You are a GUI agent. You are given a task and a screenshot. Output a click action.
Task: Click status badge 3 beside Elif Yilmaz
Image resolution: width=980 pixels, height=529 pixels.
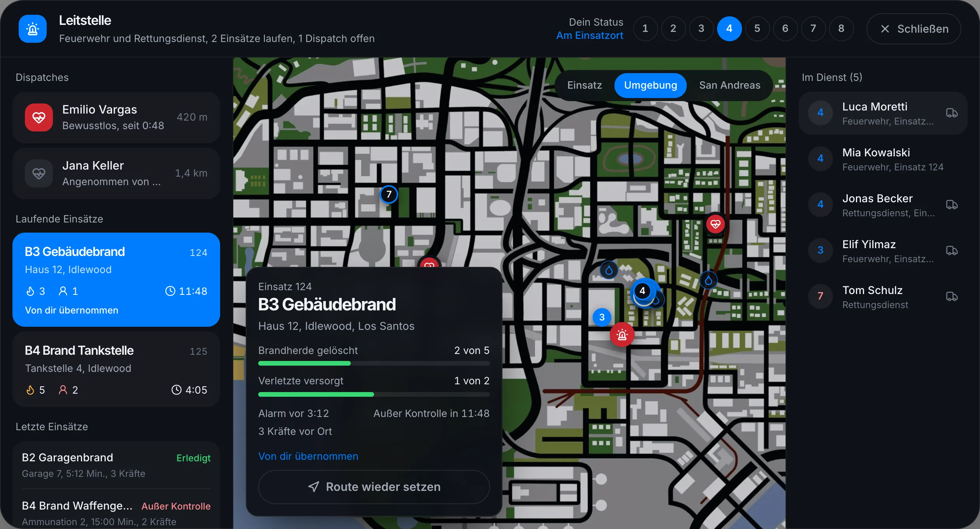(x=821, y=250)
